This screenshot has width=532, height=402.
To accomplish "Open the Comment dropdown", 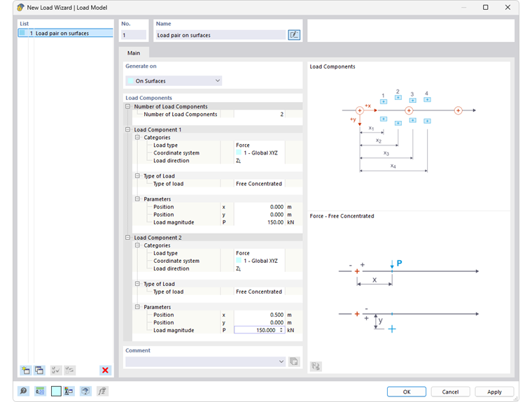I will coord(205,361).
